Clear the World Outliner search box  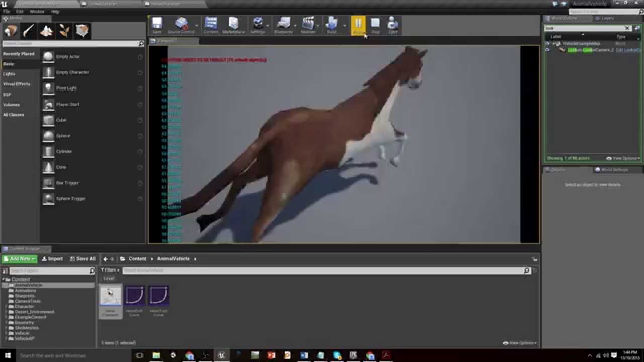(627, 28)
